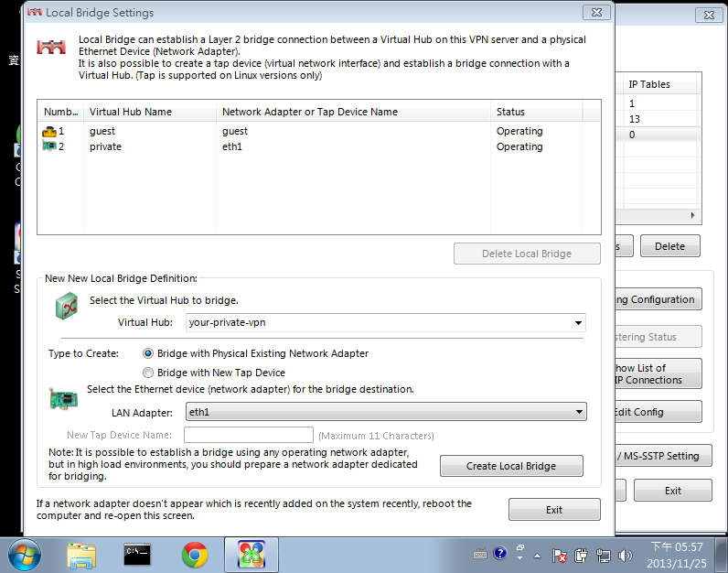728x573 pixels.
Task: Open the command prompt taskbar icon
Action: pyautogui.click(x=137, y=555)
